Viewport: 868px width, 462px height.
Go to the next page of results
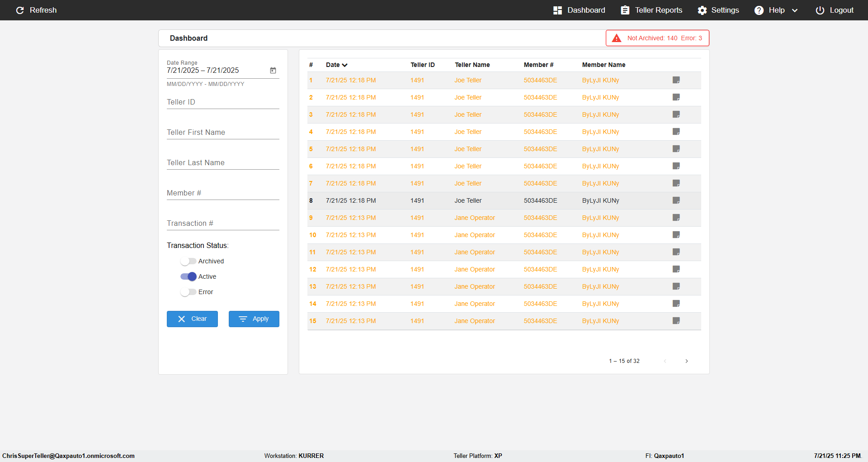(687, 361)
